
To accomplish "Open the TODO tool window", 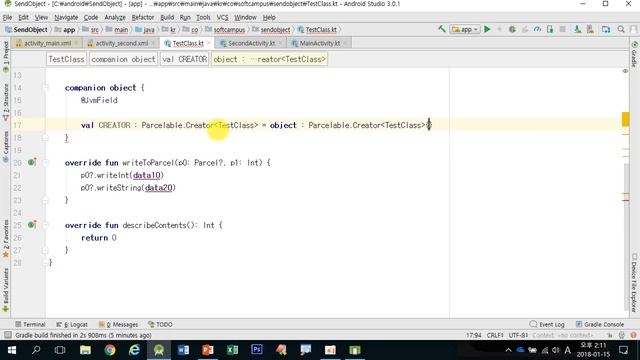I will [160, 324].
